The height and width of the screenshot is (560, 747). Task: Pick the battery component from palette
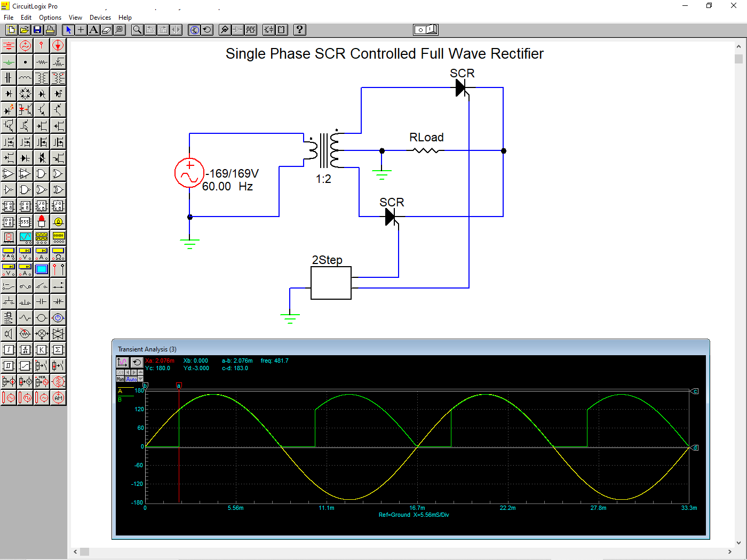point(9,46)
